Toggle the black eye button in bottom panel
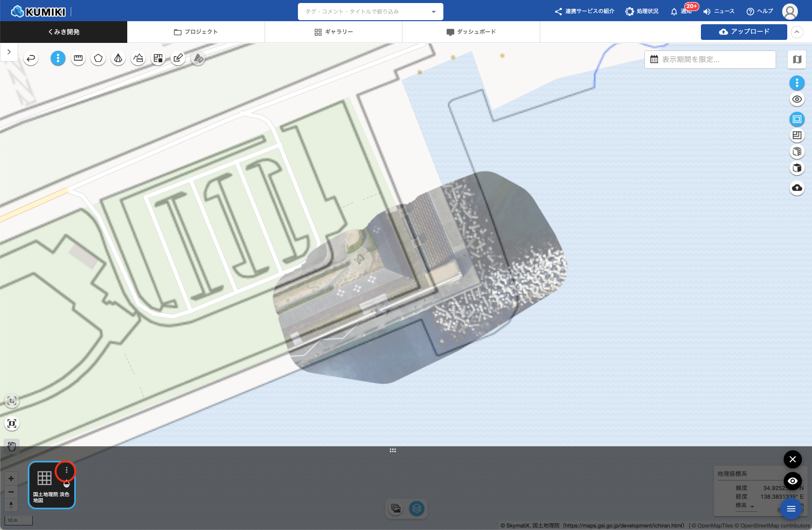This screenshot has height=530, width=812. pyautogui.click(x=792, y=481)
